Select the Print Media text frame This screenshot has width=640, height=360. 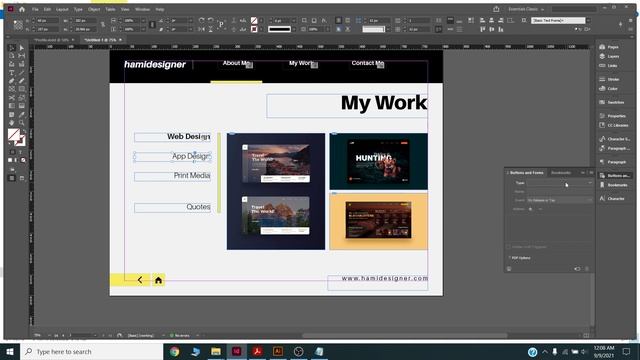[x=172, y=176]
